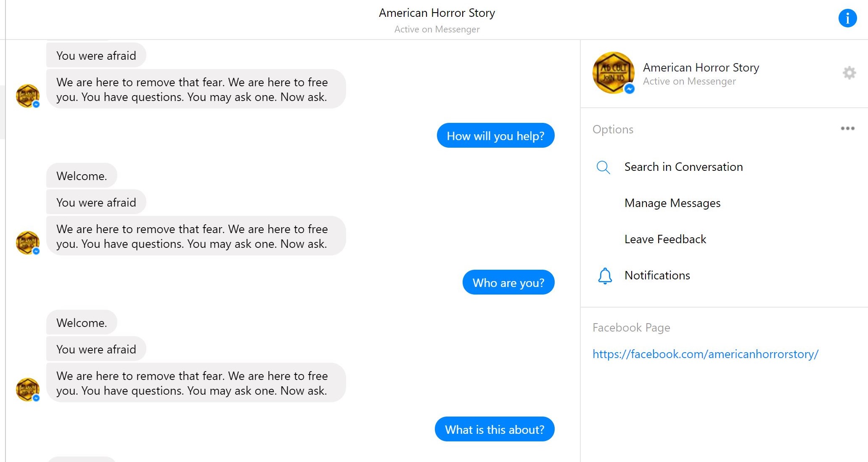868x462 pixels.
Task: Click American Horror Story name in sidebar
Action: (701, 67)
